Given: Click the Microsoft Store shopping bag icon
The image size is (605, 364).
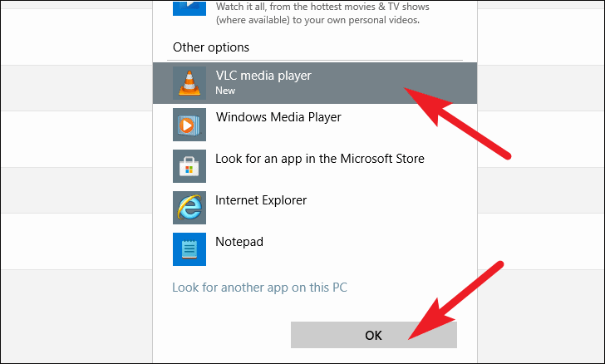Looking at the screenshot, I should [189, 166].
